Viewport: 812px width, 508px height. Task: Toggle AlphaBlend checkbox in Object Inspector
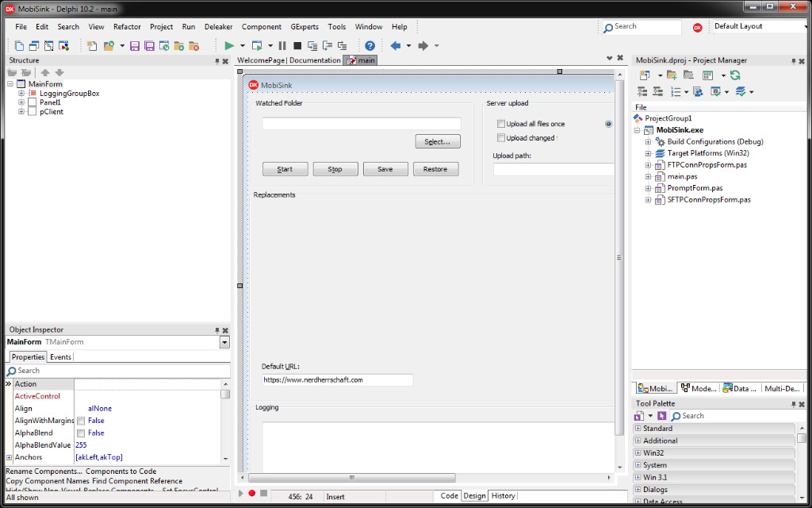(x=81, y=433)
